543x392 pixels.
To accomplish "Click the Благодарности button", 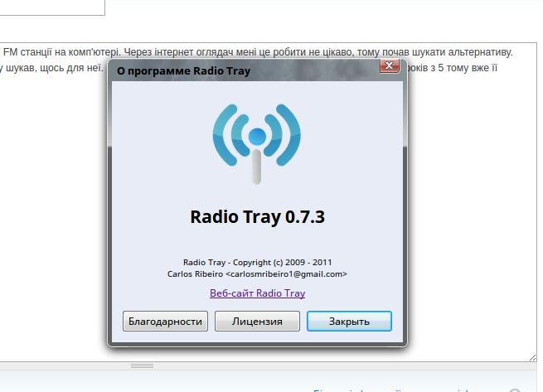I will pos(165,321).
